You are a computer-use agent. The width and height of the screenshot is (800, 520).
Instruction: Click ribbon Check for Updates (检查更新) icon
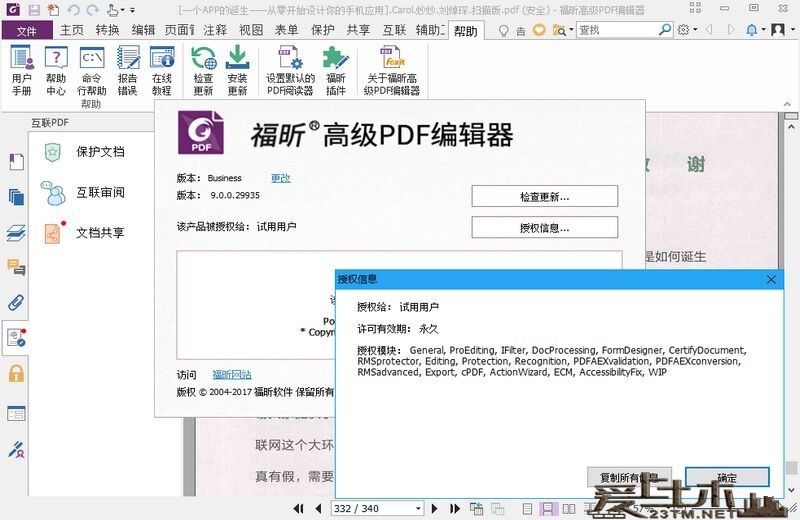point(203,70)
